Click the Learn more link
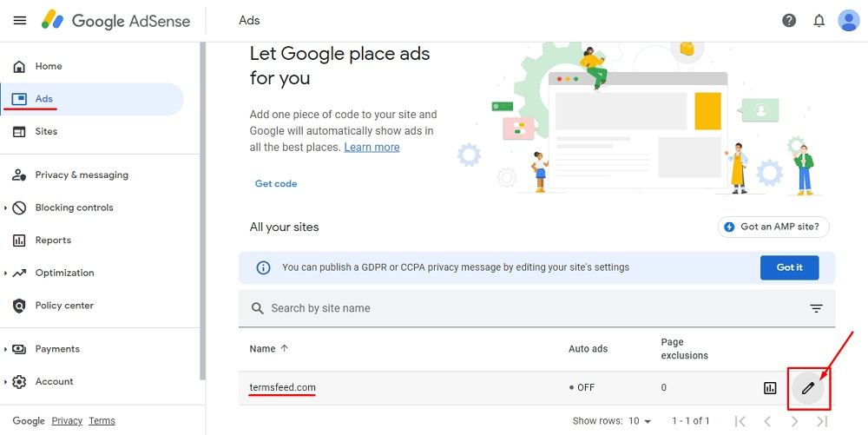This screenshot has width=868, height=435. point(372,148)
